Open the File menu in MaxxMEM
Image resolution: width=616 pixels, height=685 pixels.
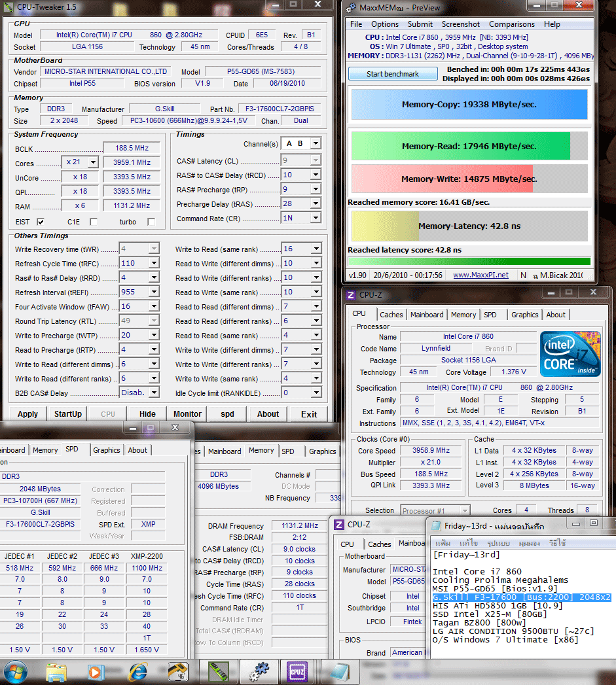pos(356,24)
